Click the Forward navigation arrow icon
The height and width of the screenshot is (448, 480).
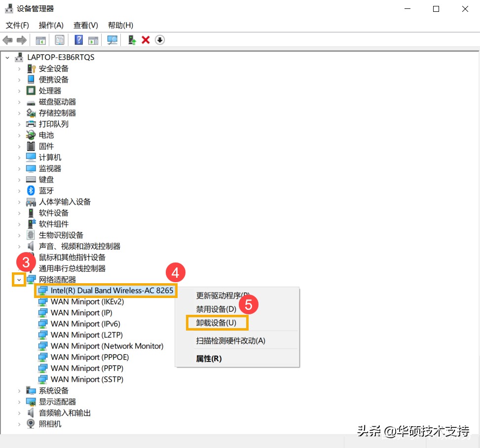tap(21, 39)
